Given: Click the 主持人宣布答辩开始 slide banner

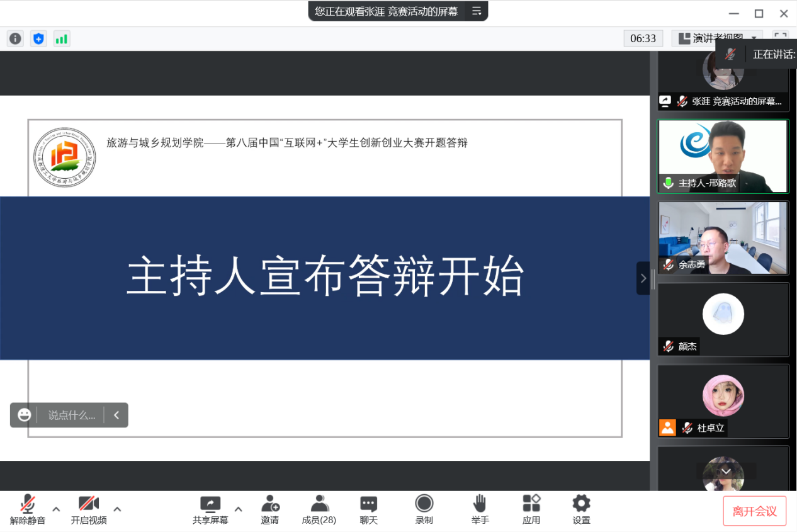Looking at the screenshot, I should point(325,278).
